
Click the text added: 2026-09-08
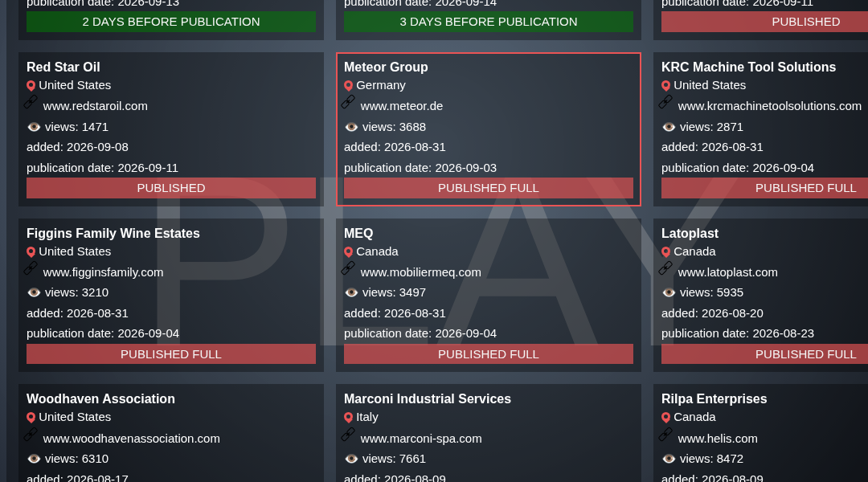77,147
